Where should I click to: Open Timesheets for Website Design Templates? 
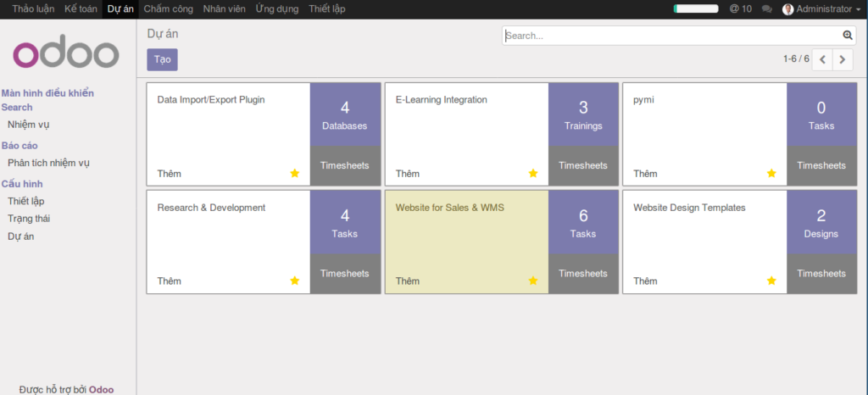tap(821, 273)
